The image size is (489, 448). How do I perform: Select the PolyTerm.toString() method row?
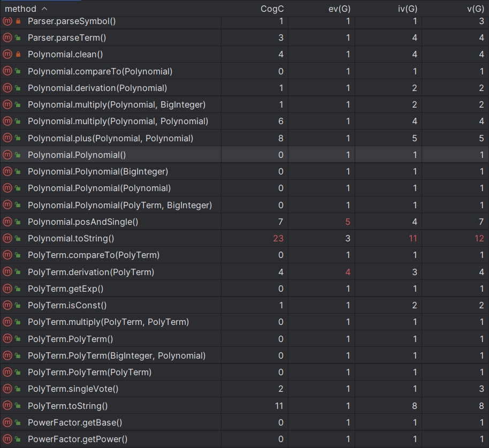tap(244, 406)
